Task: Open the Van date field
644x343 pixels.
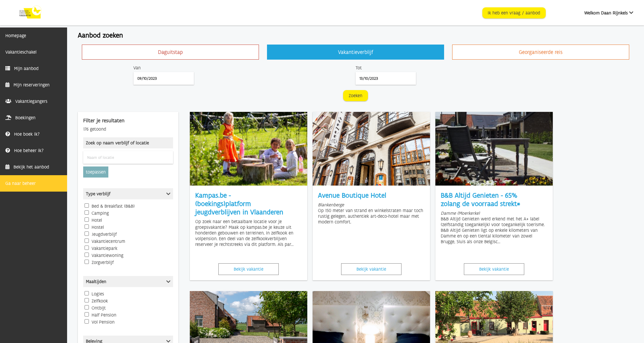Action: pyautogui.click(x=163, y=78)
